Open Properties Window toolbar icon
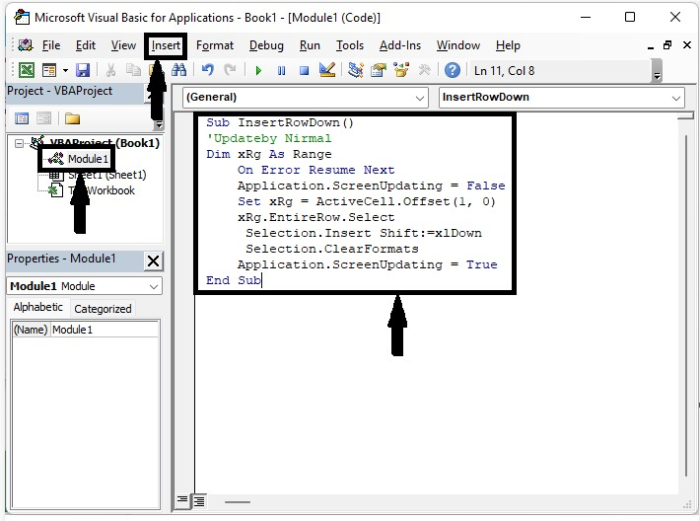This screenshot has height=521, width=700. click(x=378, y=70)
